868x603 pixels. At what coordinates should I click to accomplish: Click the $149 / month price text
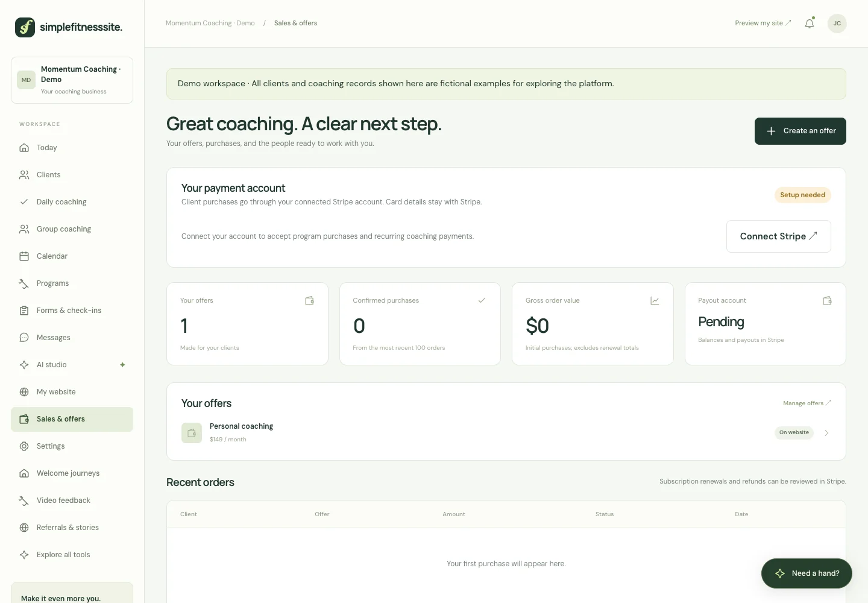228,440
